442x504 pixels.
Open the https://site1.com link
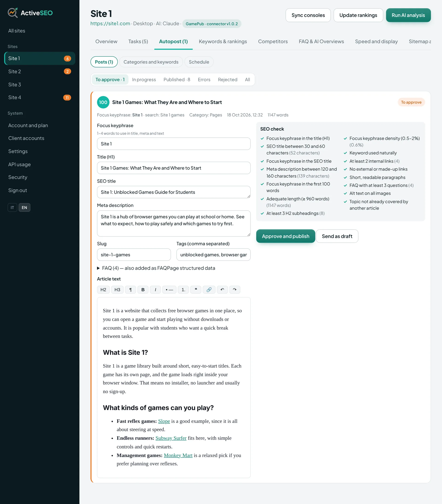pos(110,23)
